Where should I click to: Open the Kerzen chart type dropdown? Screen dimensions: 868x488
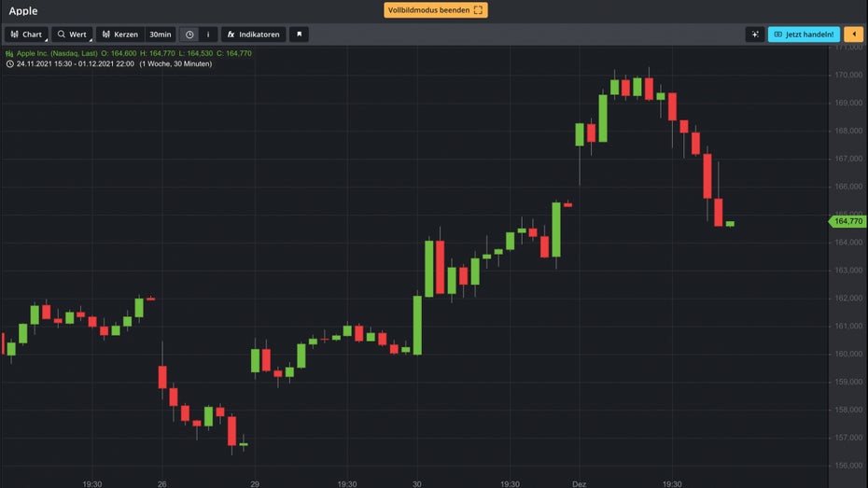119,35
